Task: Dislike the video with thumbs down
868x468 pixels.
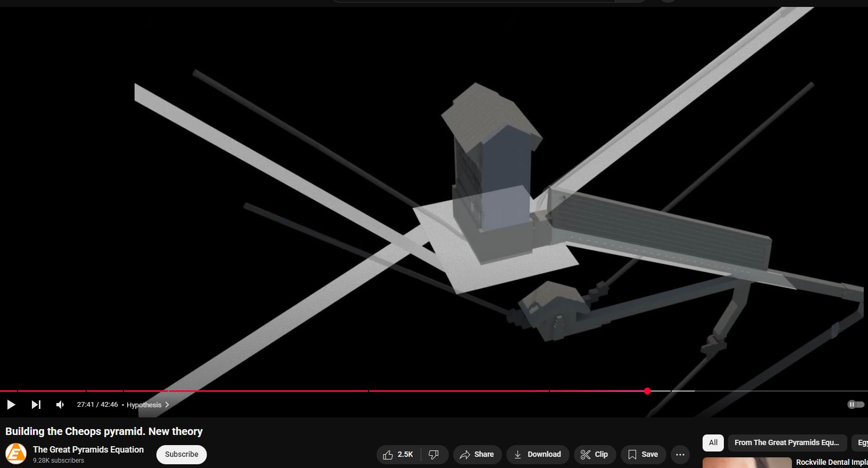Action: [x=434, y=454]
